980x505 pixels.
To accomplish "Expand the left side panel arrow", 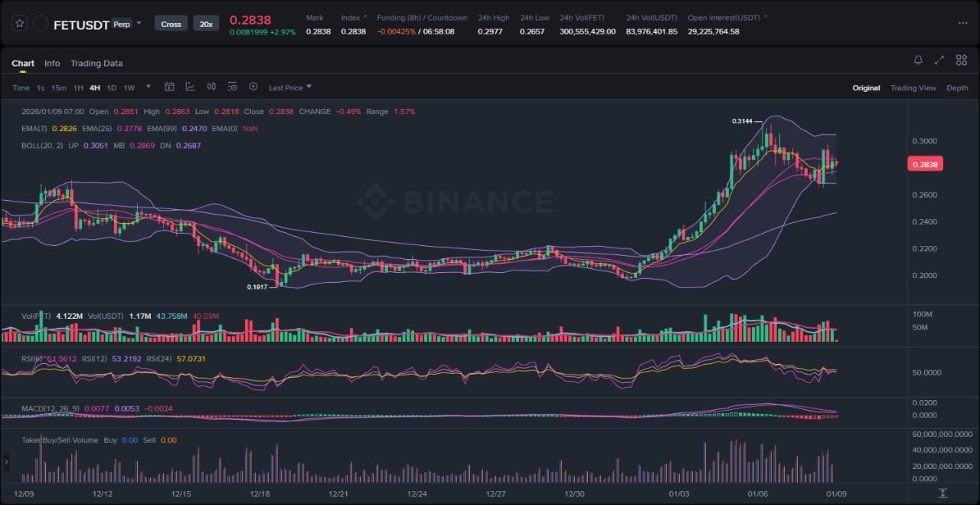I will [x=7, y=461].
